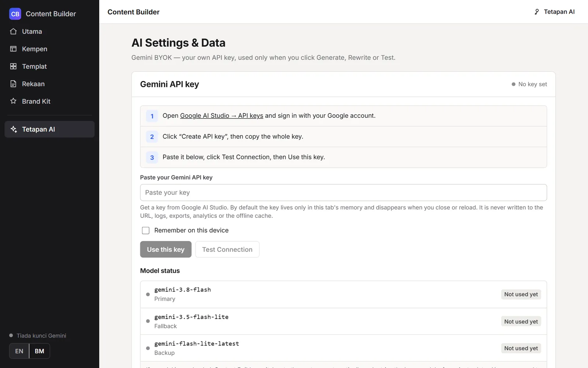Open Templat in the sidebar
Viewport: 588px width, 368px height.
tap(50, 66)
